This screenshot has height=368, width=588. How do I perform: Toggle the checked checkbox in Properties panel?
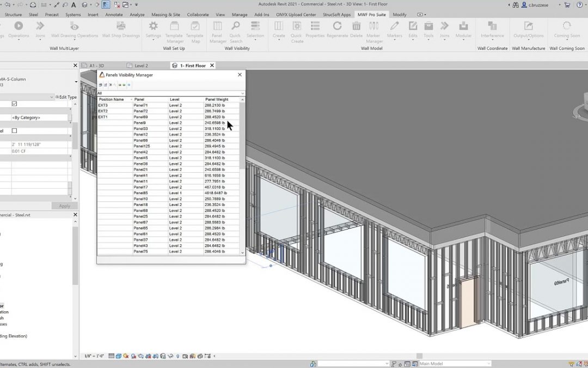point(14,104)
